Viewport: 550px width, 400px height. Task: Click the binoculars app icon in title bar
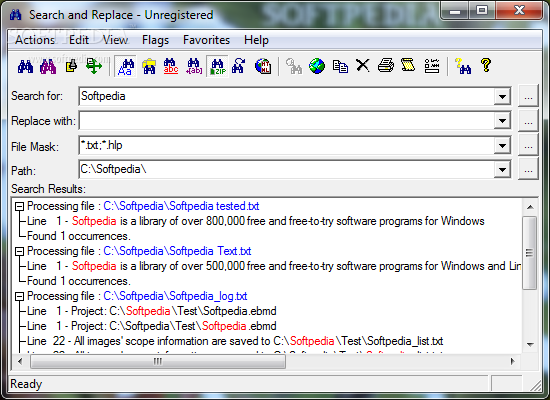[x=16, y=15]
